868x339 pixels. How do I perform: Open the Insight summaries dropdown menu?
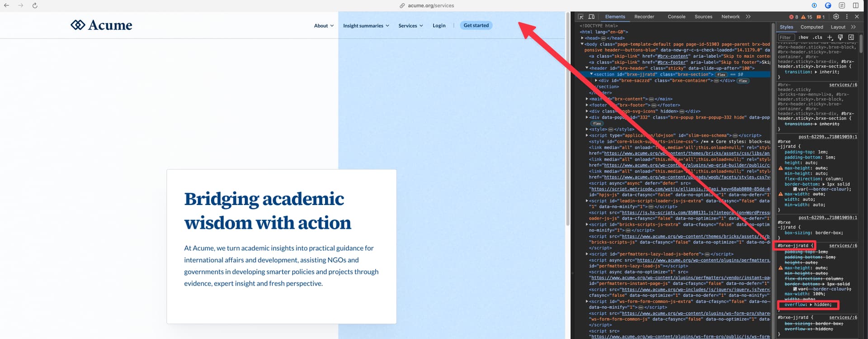(366, 26)
